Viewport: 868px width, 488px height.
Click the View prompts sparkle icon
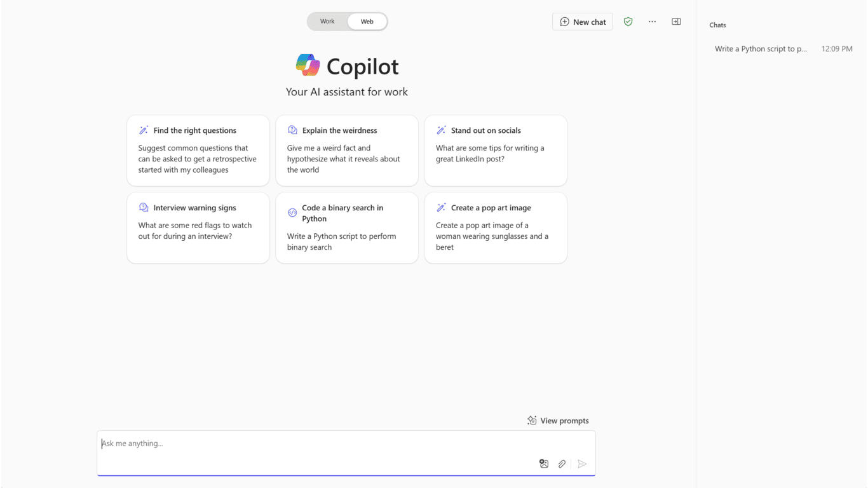pos(532,421)
